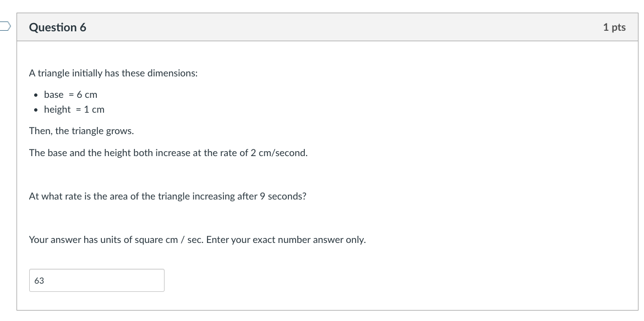Click the "2 cm/second" rate text
The image size is (644, 321).
pos(279,153)
